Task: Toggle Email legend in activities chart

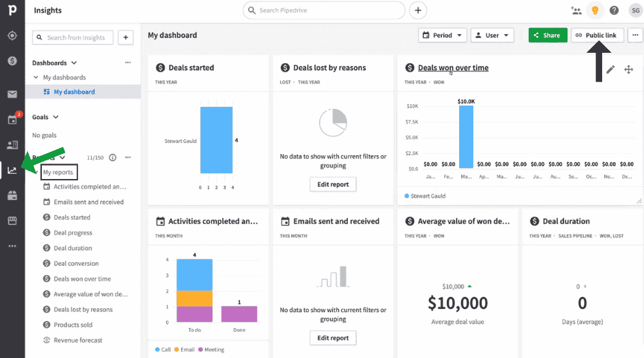Action: [184, 350]
